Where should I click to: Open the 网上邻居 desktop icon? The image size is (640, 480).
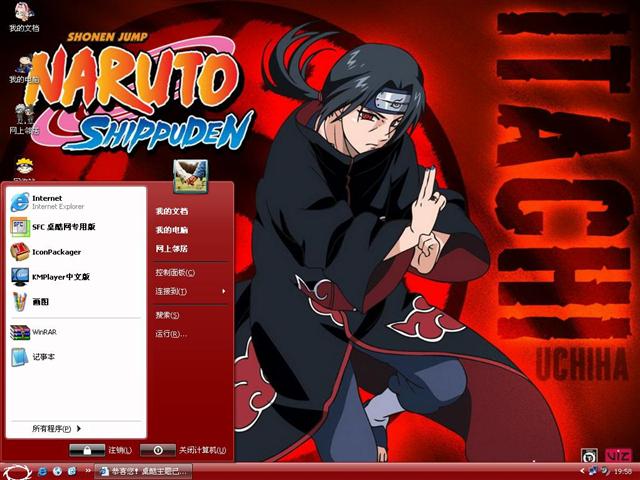pyautogui.click(x=24, y=119)
